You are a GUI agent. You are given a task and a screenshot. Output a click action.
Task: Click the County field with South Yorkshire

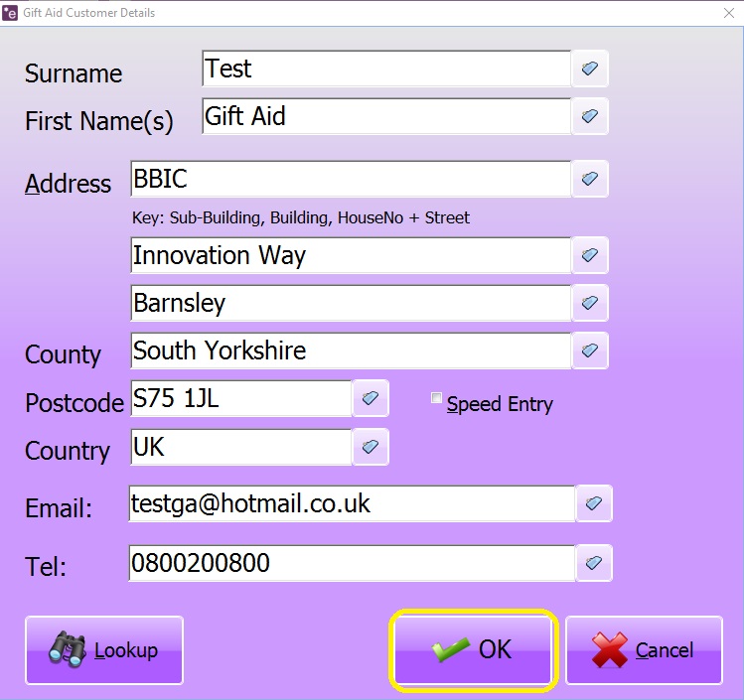(351, 350)
